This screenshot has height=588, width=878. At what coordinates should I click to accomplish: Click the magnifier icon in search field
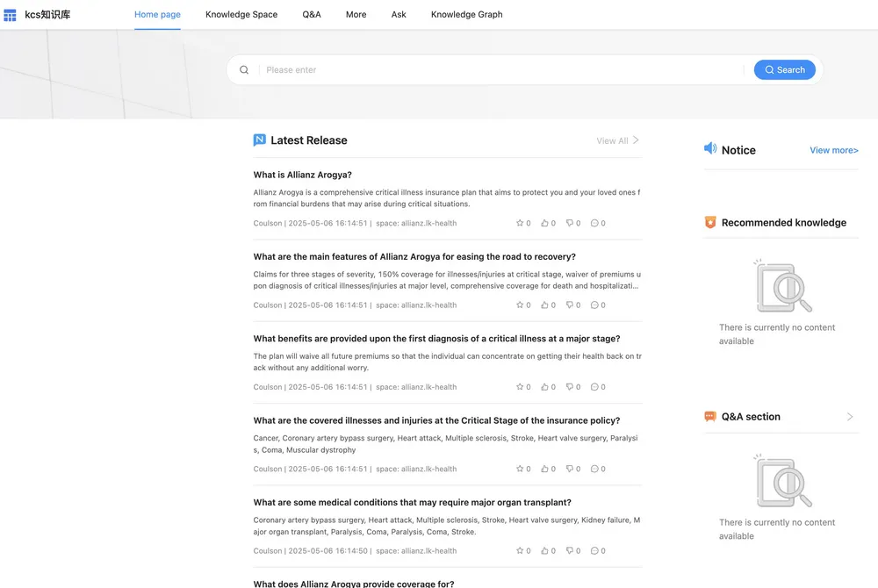pyautogui.click(x=244, y=70)
